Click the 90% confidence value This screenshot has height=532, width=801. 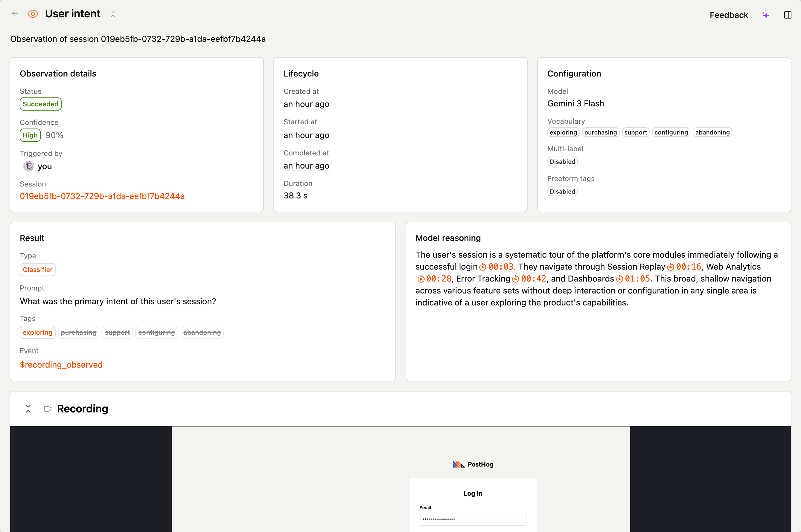54,135
